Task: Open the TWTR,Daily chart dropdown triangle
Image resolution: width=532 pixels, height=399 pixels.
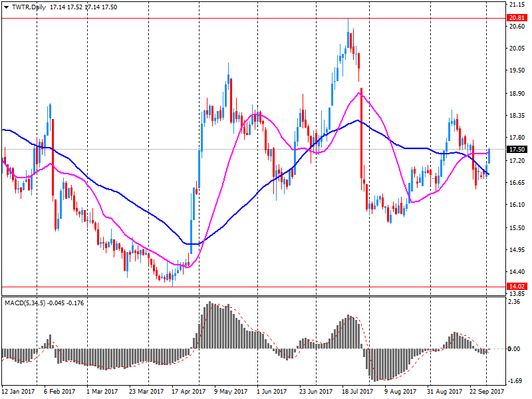Action: (x=6, y=7)
